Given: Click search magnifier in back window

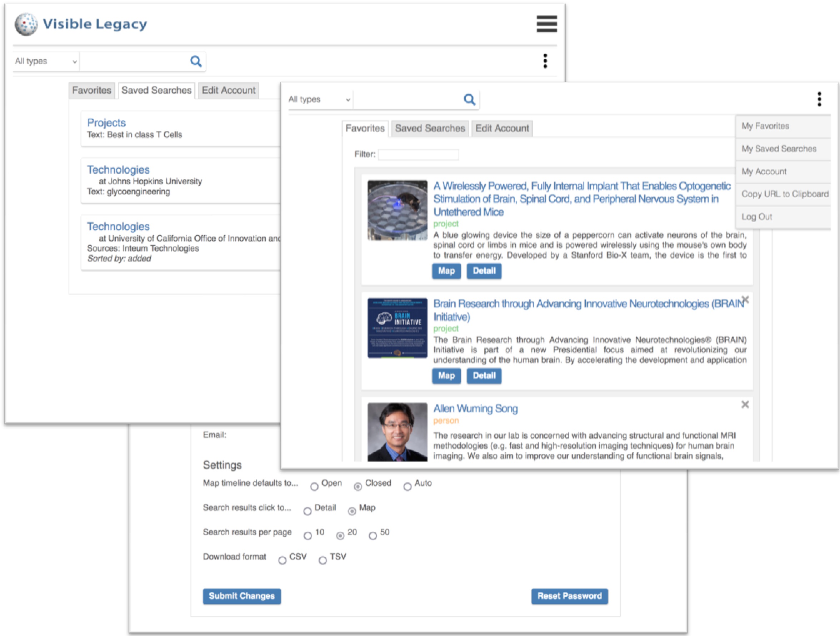Looking at the screenshot, I should click(x=196, y=61).
